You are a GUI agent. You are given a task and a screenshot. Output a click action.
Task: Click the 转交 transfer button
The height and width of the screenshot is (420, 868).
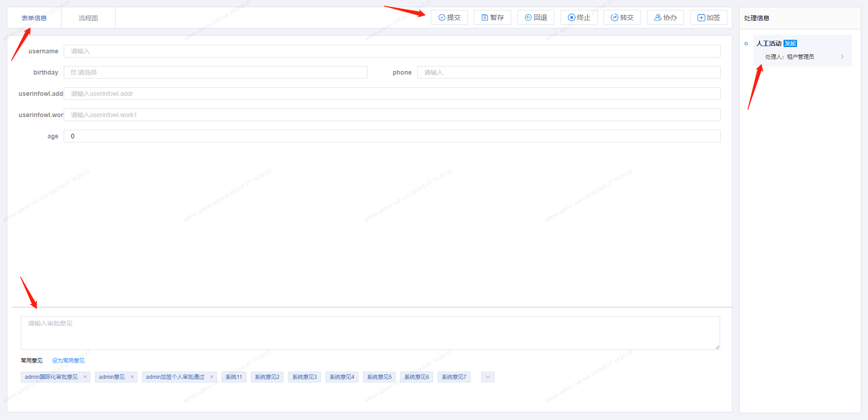(622, 18)
